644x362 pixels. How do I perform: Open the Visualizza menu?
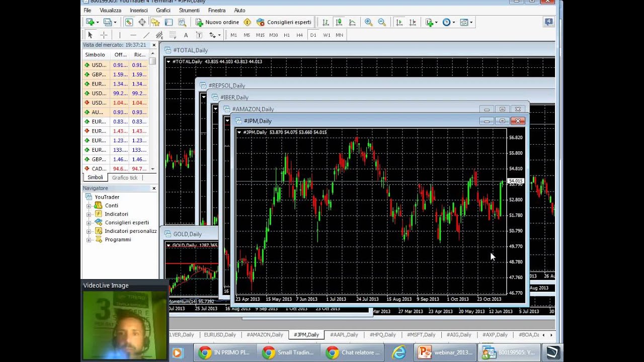point(110,10)
